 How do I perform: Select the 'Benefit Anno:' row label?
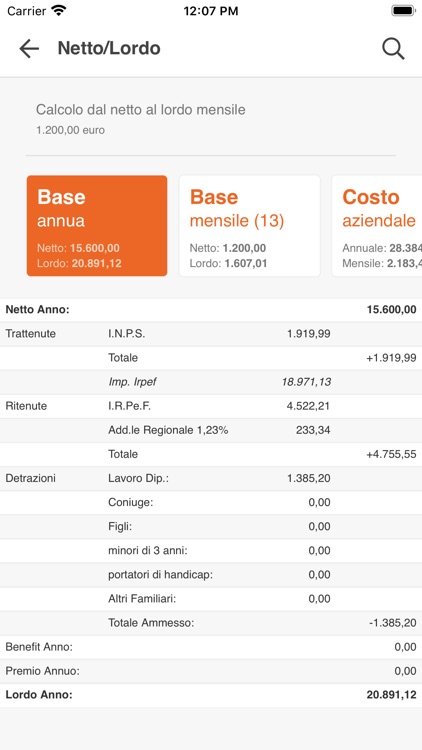point(39,647)
